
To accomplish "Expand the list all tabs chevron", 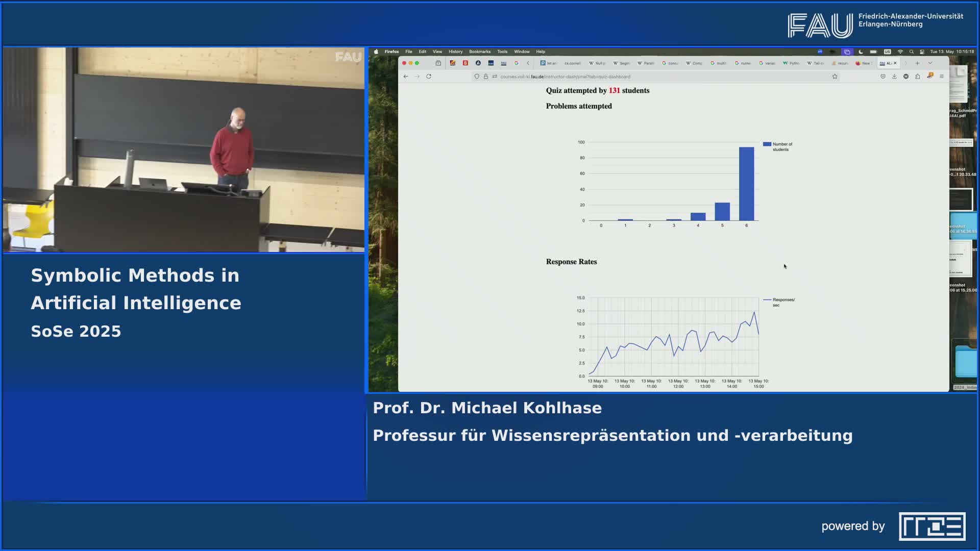I will pyautogui.click(x=930, y=63).
